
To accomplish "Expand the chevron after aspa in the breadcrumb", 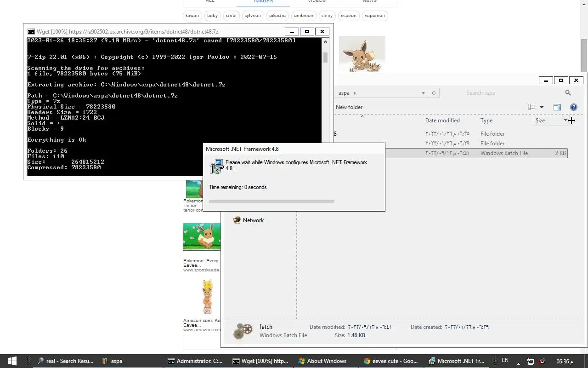I will click(x=355, y=93).
